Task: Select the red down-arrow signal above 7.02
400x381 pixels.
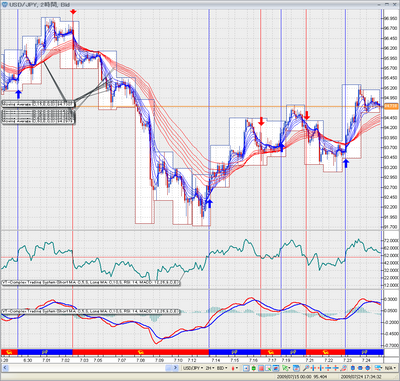Action: (x=73, y=12)
